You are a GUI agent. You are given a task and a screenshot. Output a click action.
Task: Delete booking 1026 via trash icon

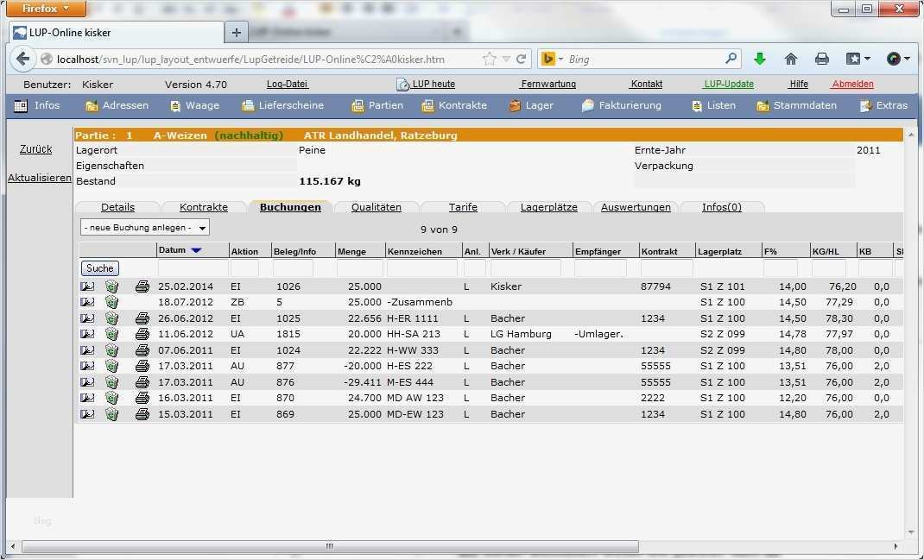[111, 286]
